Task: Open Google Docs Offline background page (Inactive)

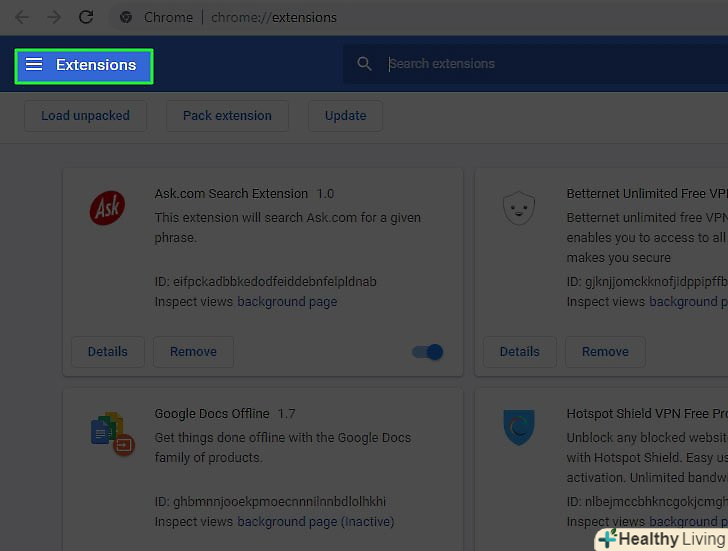Action: (x=316, y=522)
